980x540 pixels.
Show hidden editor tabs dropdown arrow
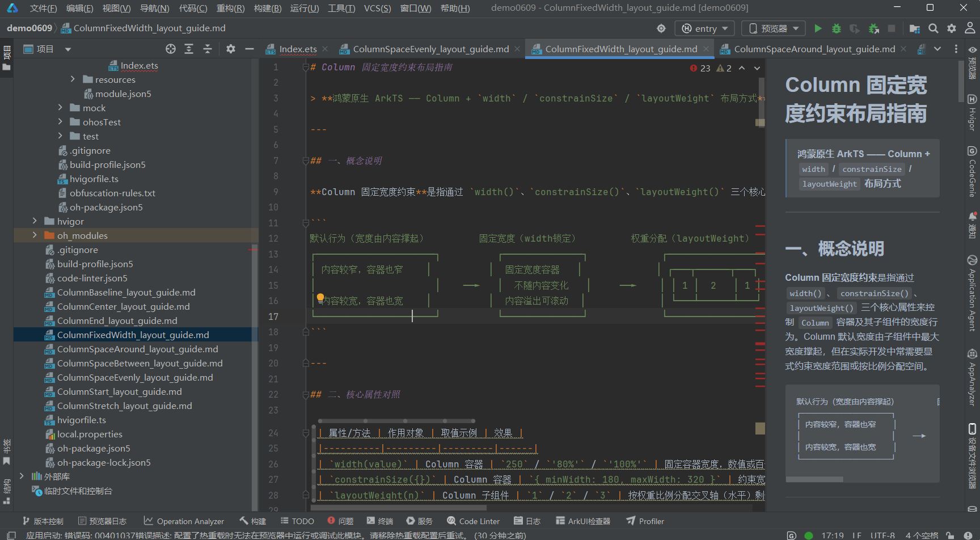coord(937,49)
